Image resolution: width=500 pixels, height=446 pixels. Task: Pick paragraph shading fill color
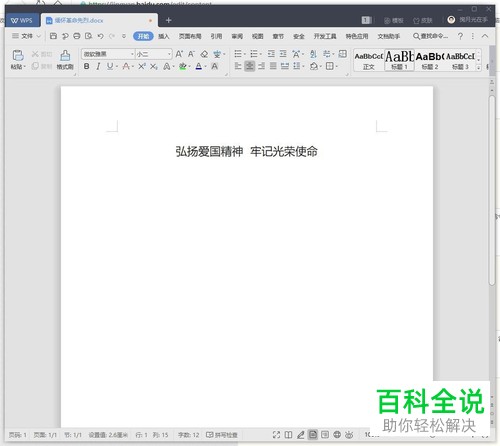click(313, 66)
